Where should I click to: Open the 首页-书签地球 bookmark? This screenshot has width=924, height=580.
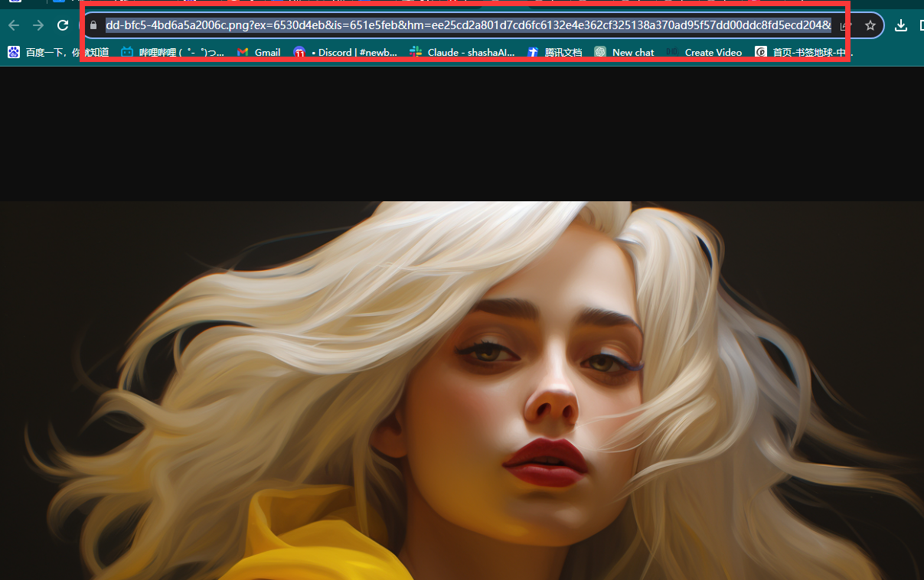pyautogui.click(x=804, y=52)
